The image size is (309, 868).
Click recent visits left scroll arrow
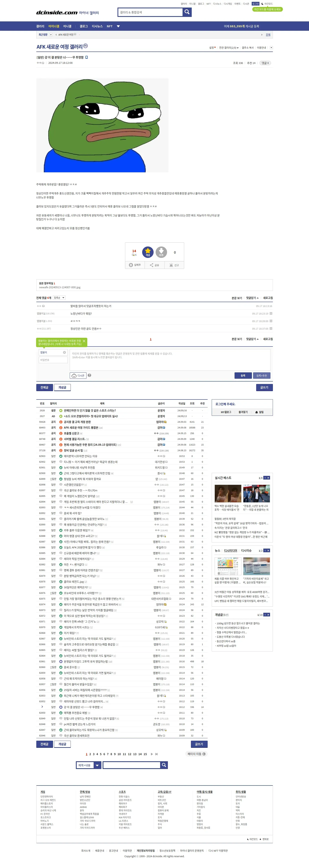tap(56, 35)
